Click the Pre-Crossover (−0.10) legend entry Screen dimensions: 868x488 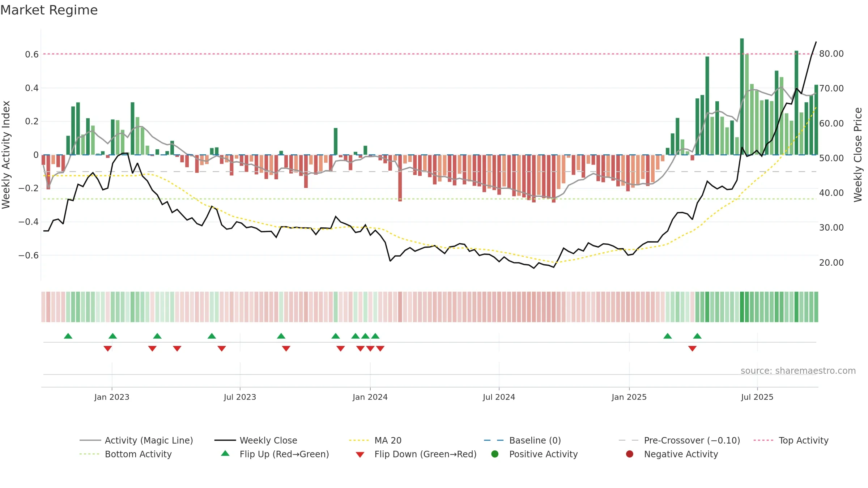(x=679, y=440)
